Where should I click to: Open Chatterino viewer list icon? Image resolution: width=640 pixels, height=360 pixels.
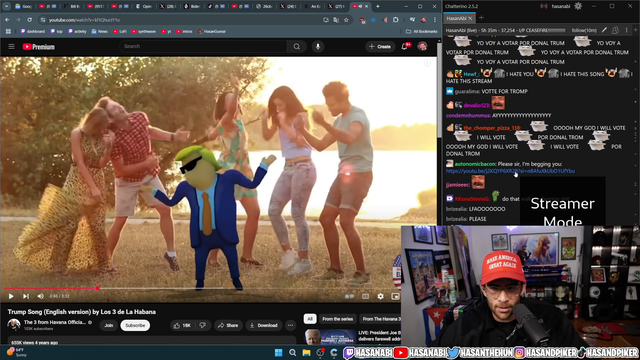pyautogui.click(x=615, y=30)
